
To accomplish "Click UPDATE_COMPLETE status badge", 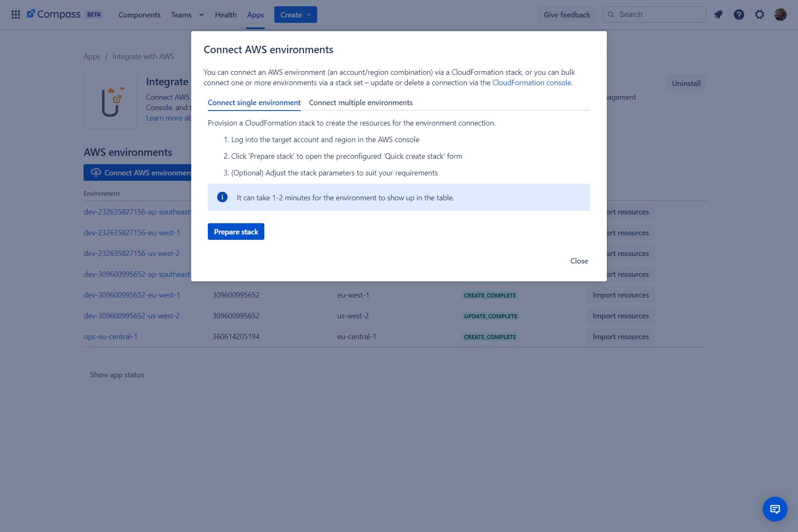I will 490,316.
